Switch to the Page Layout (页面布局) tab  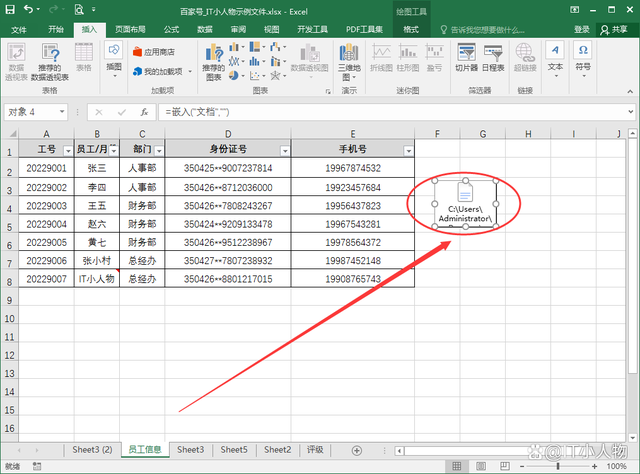coord(130,29)
